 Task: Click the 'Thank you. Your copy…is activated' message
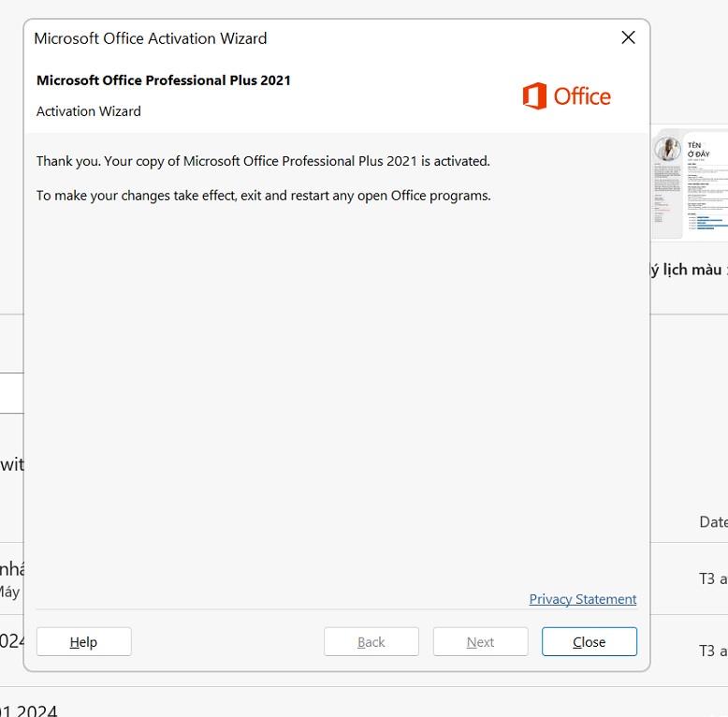click(263, 161)
